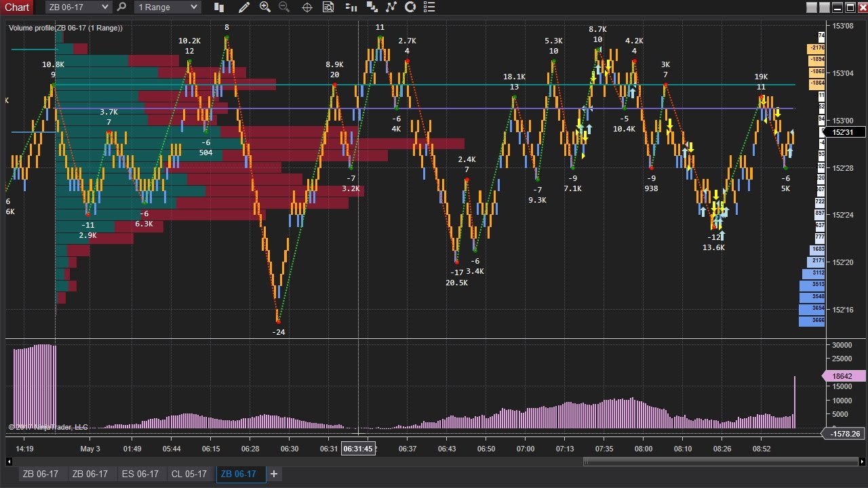
Task: Click the 153'08 price axis label
Action: [843, 26]
